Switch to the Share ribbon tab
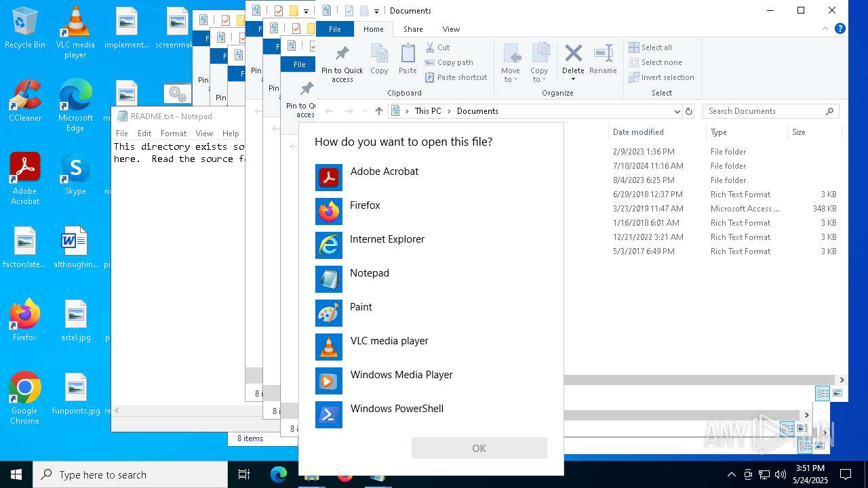The image size is (868, 488). tap(413, 29)
